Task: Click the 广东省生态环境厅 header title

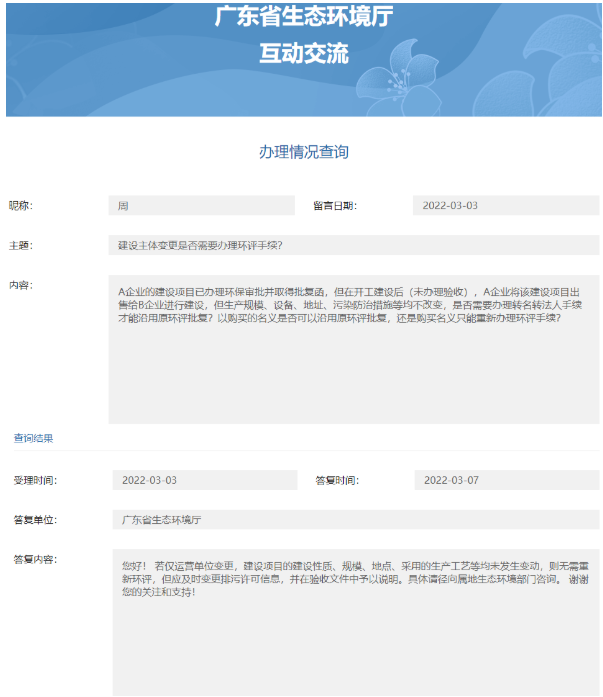Action: 303,16
